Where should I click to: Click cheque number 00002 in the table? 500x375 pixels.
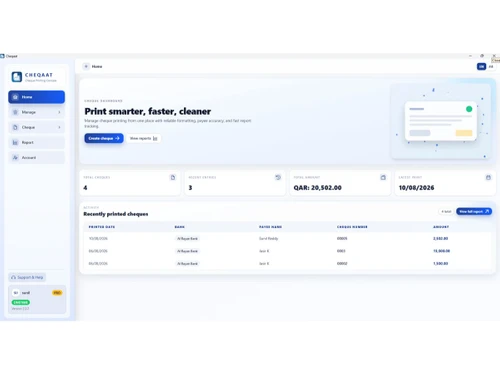(x=342, y=263)
